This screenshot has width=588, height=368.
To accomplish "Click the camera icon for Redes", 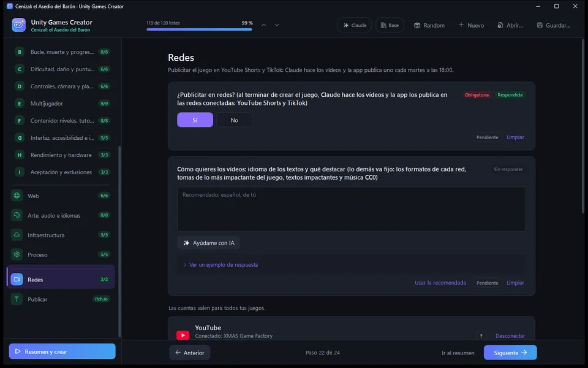I will click(17, 280).
